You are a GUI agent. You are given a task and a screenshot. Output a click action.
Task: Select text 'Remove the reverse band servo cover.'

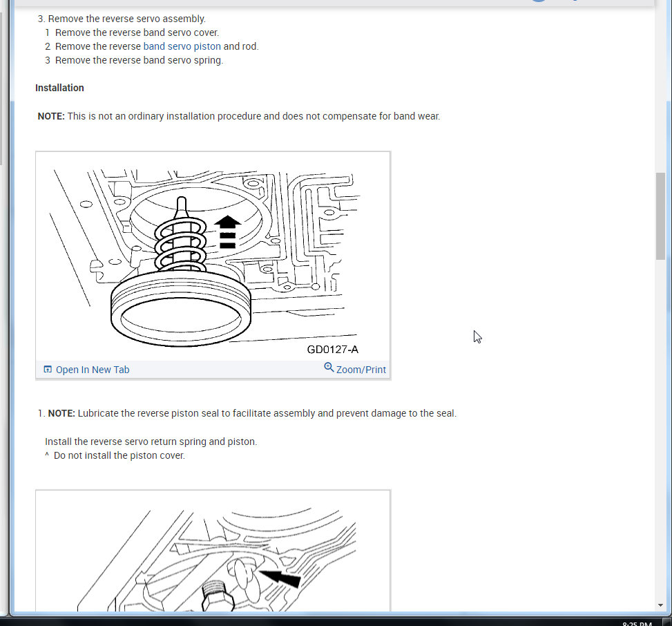[137, 32]
